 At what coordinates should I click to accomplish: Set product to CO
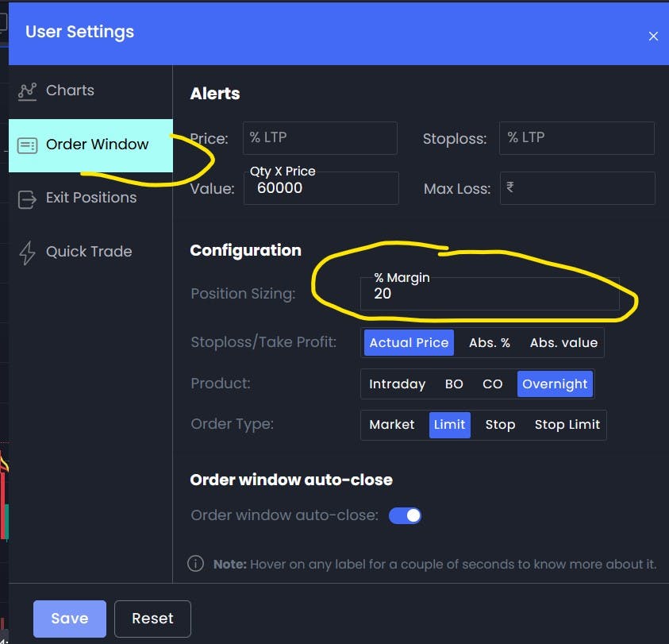pyautogui.click(x=492, y=384)
